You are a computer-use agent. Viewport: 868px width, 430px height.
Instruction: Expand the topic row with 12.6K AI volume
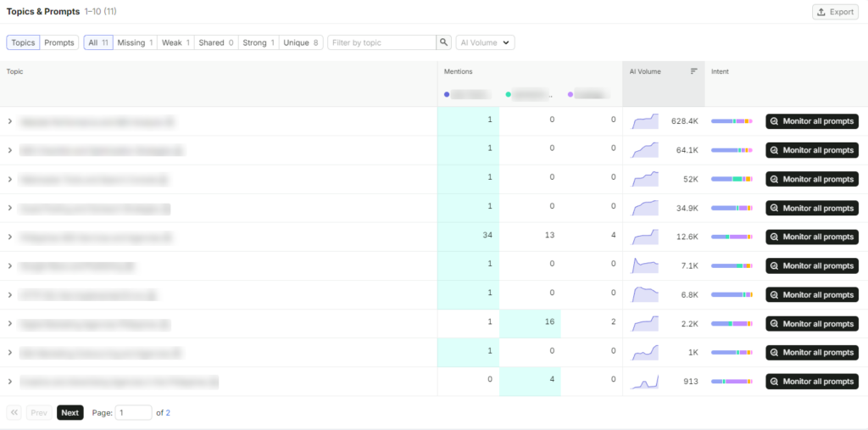click(x=10, y=237)
